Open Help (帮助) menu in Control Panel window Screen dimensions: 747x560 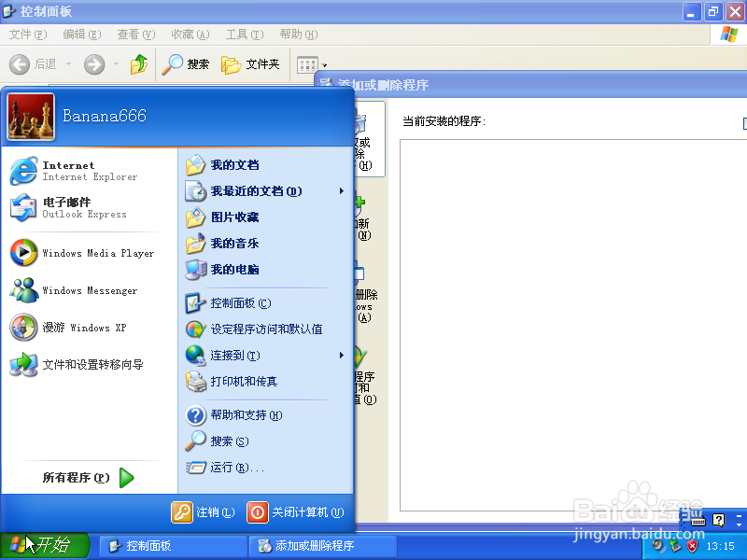299,35
